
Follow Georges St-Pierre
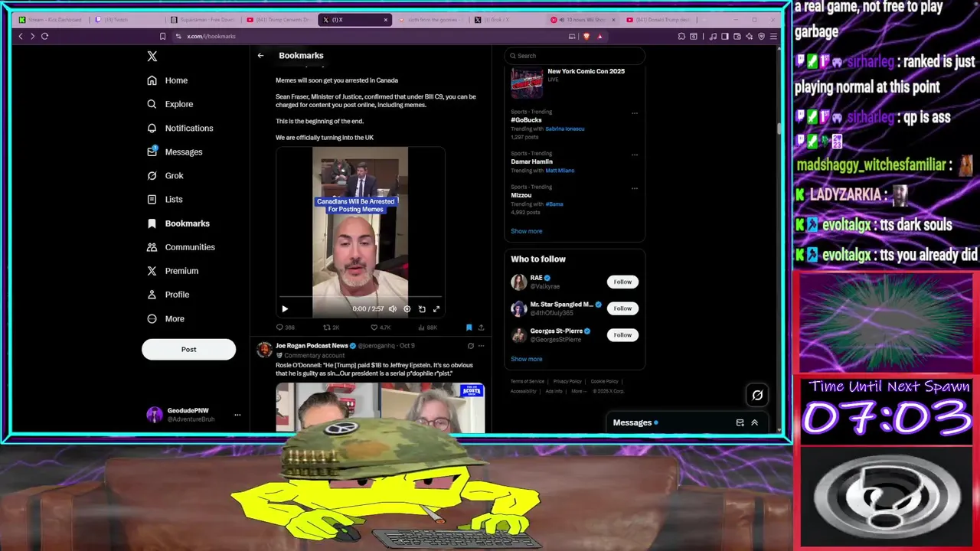tap(622, 334)
